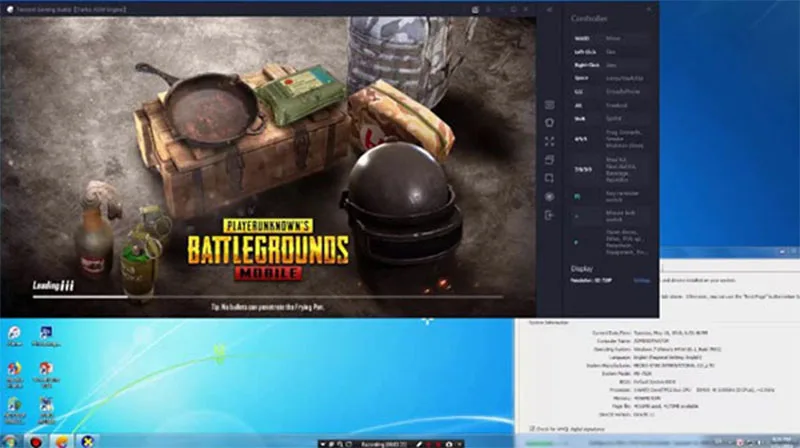This screenshot has width=800, height=448.
Task: Click the Resolution SD 720P text
Action: (591, 281)
